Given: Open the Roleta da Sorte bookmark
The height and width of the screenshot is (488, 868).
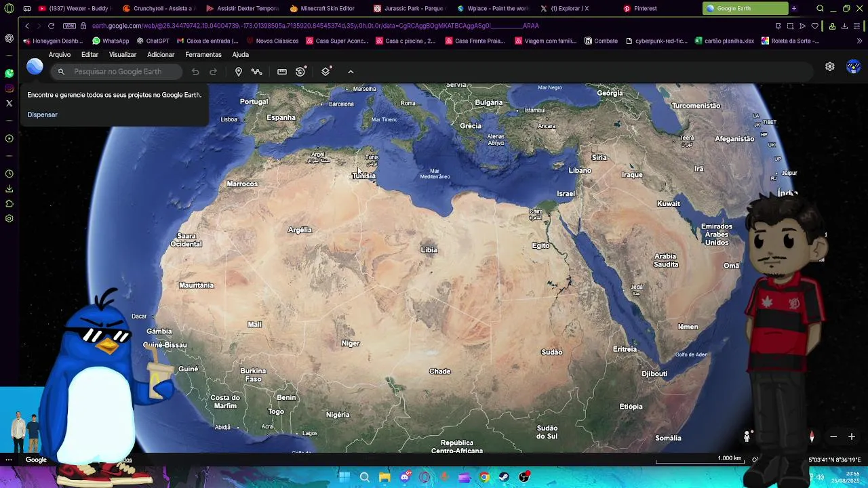Looking at the screenshot, I should 791,41.
